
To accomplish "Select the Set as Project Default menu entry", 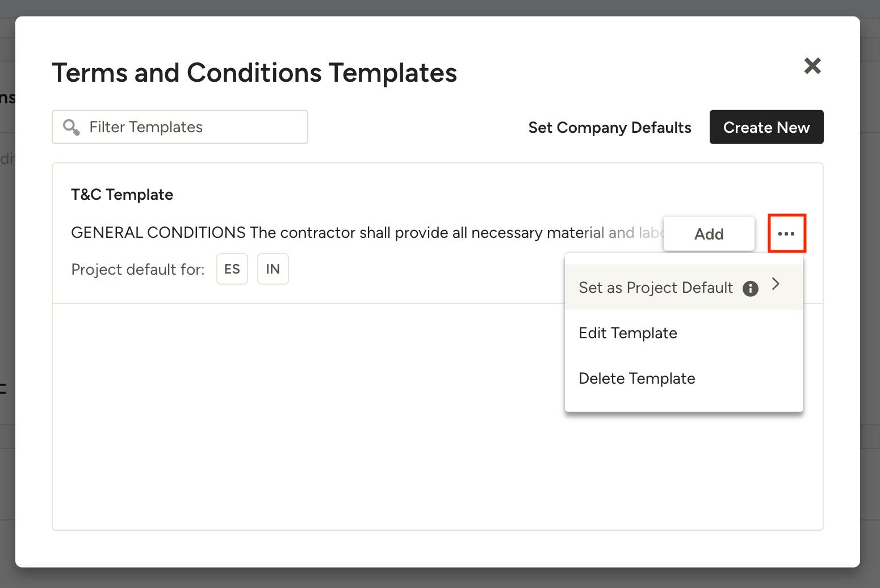I will coord(656,288).
